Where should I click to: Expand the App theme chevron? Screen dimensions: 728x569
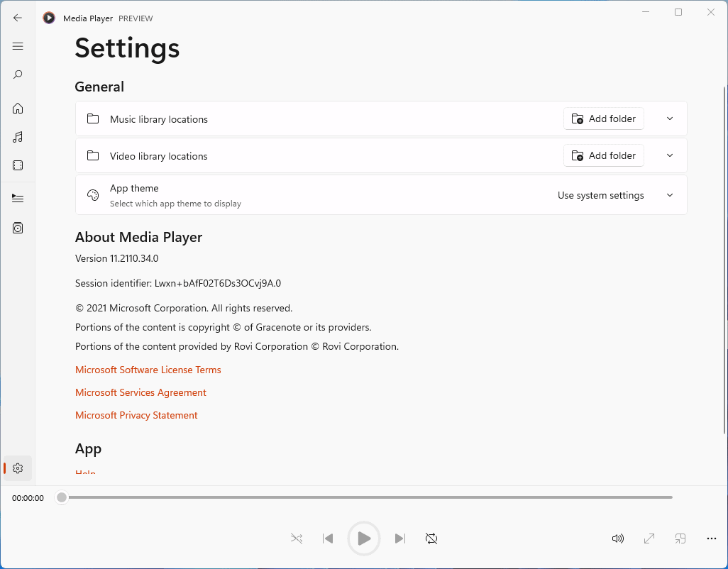click(670, 195)
